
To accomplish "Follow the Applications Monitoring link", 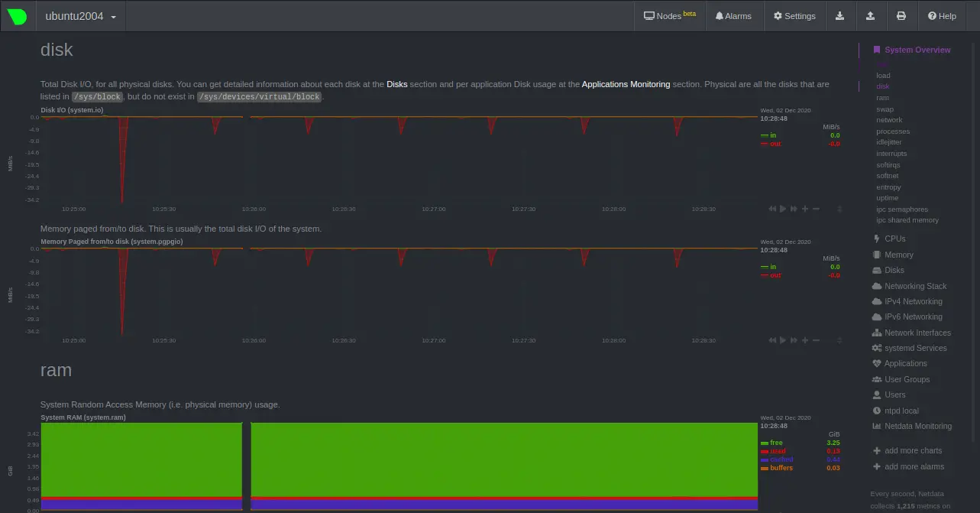I will (x=626, y=84).
